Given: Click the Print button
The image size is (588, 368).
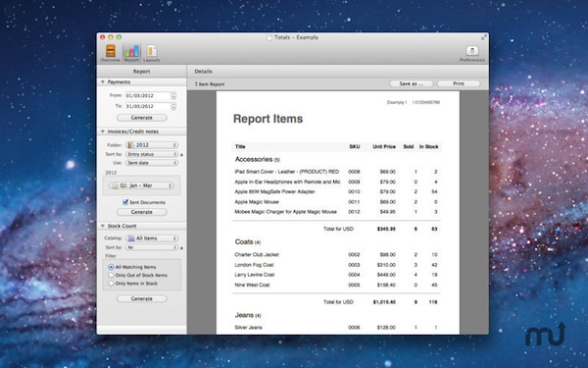Looking at the screenshot, I should [x=459, y=83].
